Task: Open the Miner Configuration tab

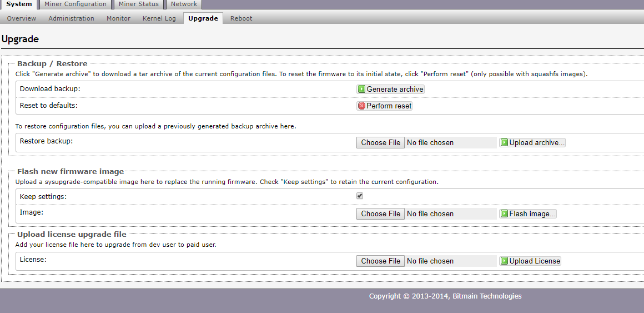Action: point(75,4)
